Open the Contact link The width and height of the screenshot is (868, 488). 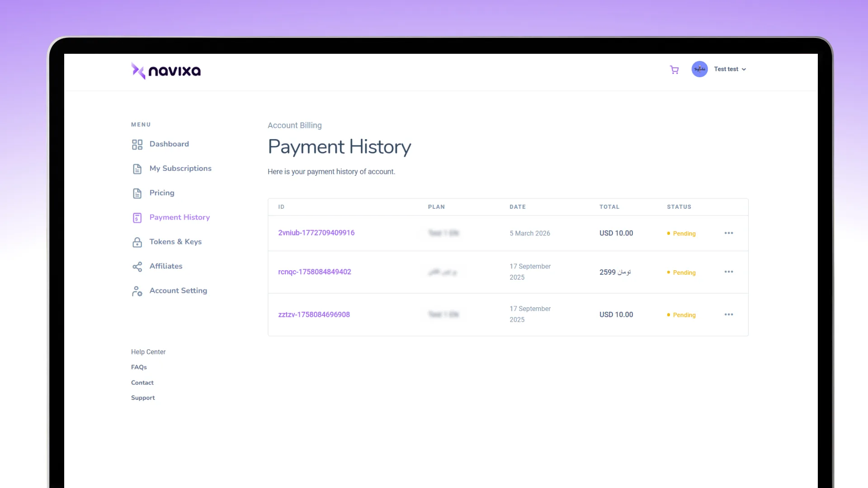(x=142, y=383)
